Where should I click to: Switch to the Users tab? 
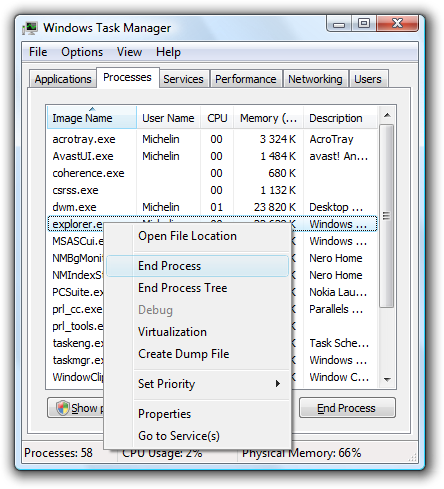[368, 79]
